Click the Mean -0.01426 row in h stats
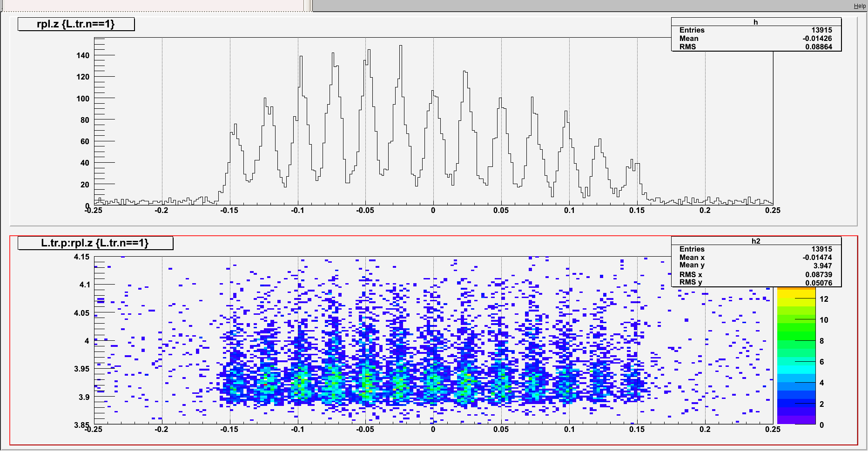Image resolution: width=868 pixels, height=451 pixels. click(756, 39)
